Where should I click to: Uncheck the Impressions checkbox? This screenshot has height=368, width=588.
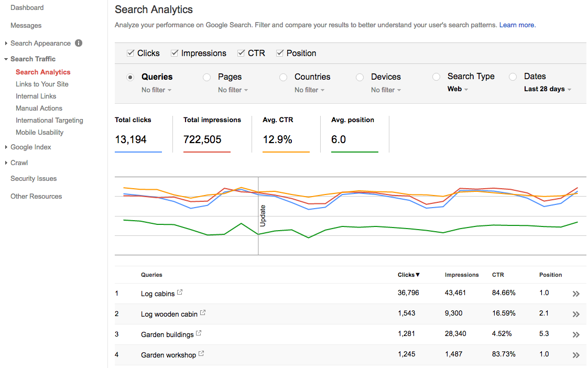(175, 52)
